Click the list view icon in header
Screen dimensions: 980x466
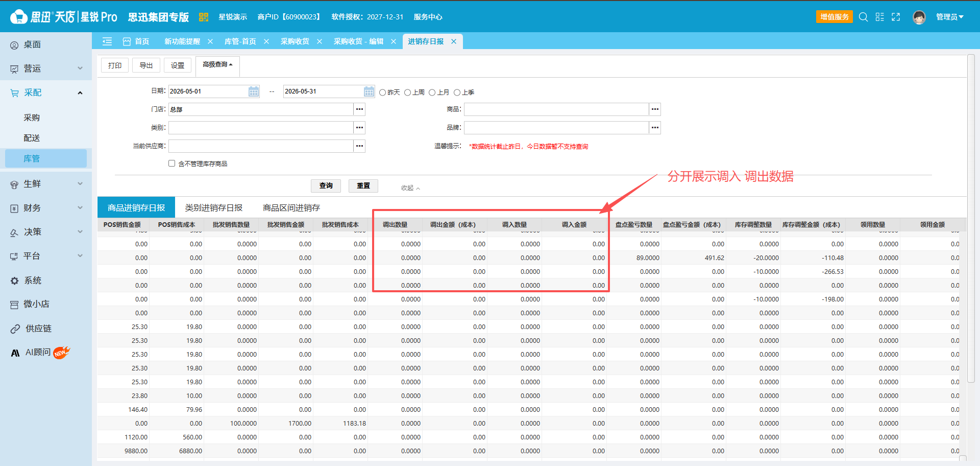pos(880,17)
